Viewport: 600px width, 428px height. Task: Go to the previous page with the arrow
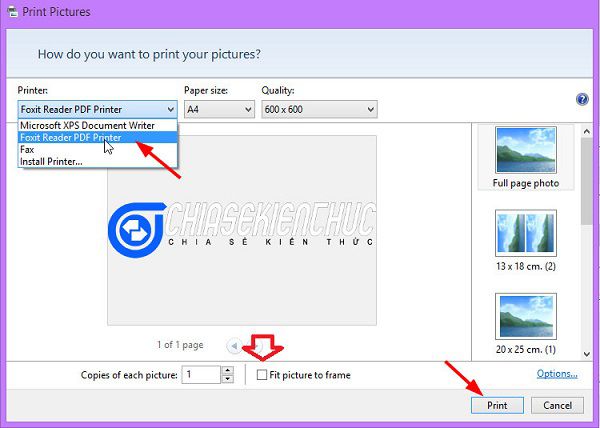pos(234,346)
